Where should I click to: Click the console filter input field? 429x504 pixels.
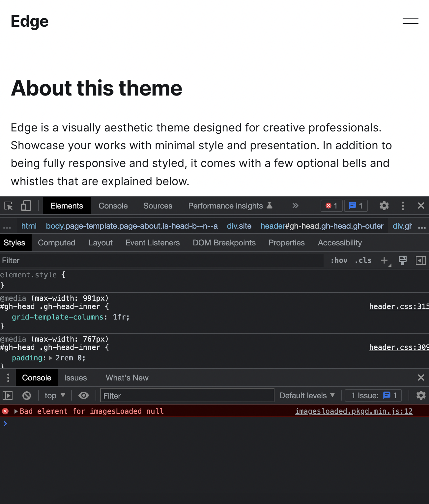point(186,395)
